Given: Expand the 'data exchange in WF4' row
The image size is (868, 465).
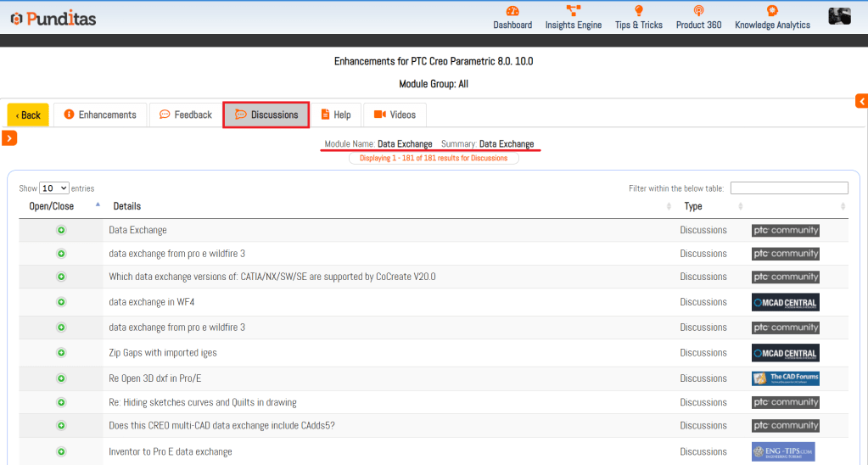Looking at the screenshot, I should [61, 302].
